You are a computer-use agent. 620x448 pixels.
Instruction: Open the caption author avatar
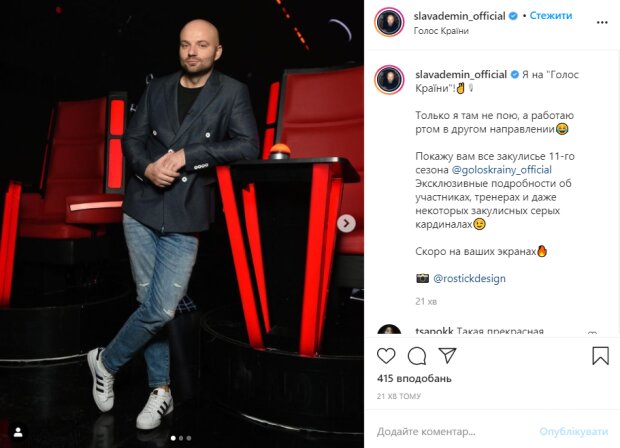389,80
